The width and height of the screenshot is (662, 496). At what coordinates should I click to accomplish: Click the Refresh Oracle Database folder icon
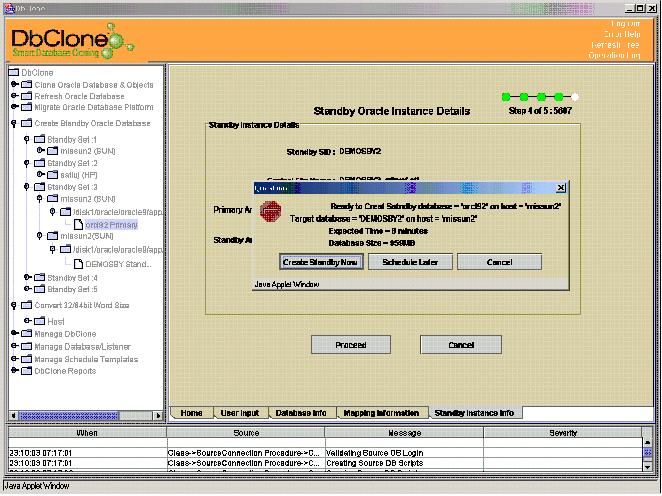point(27,96)
